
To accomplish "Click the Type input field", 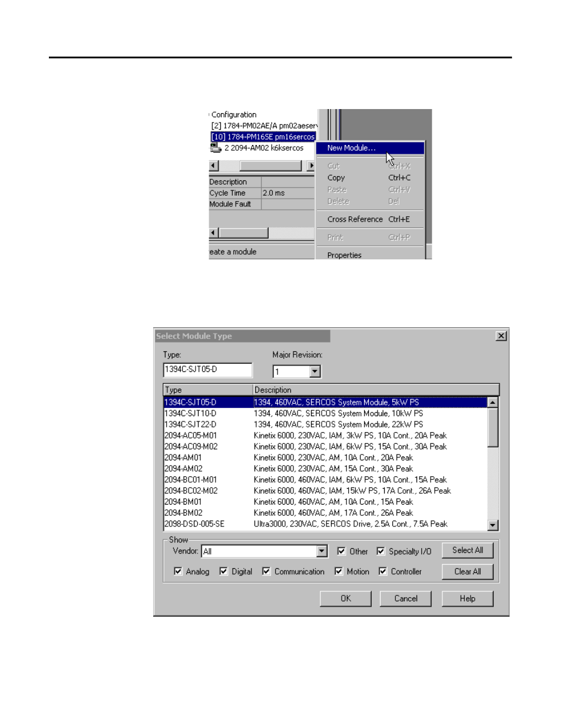I will pyautogui.click(x=207, y=370).
